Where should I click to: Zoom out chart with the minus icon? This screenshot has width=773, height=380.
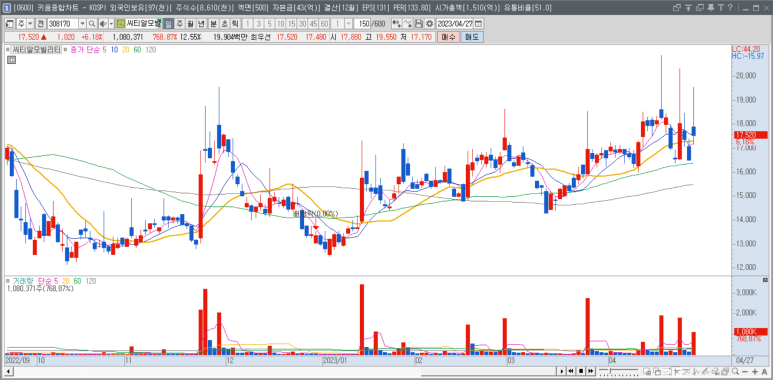click(x=745, y=371)
